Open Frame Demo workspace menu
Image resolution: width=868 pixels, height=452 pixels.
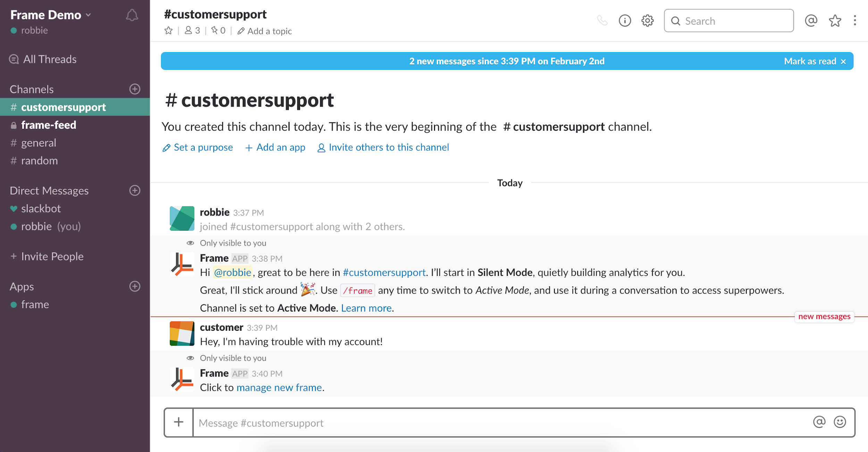coord(50,15)
